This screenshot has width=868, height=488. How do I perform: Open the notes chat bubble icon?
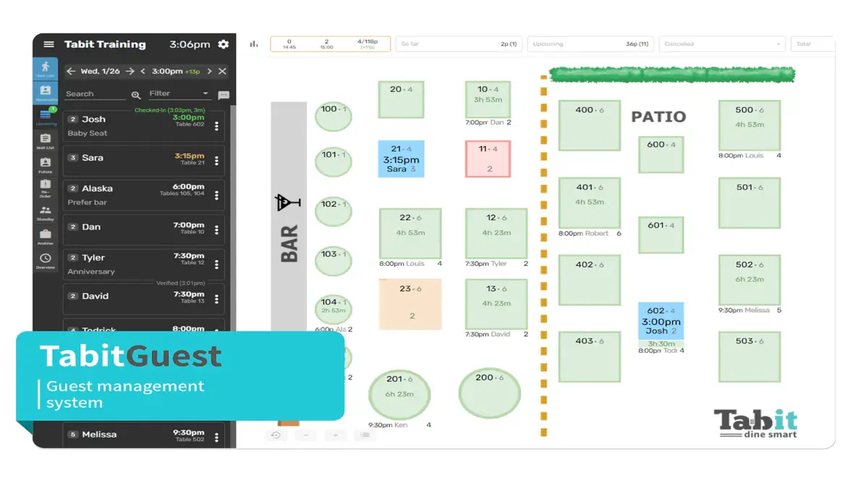[x=224, y=95]
